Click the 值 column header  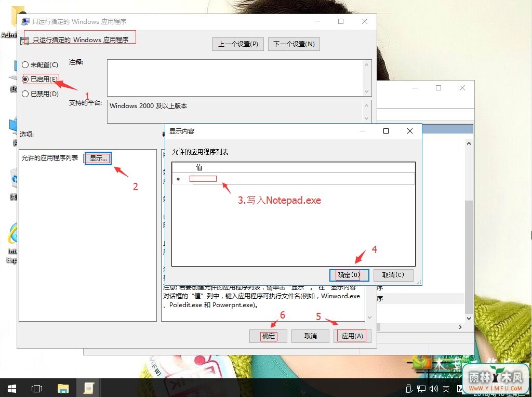(x=303, y=167)
